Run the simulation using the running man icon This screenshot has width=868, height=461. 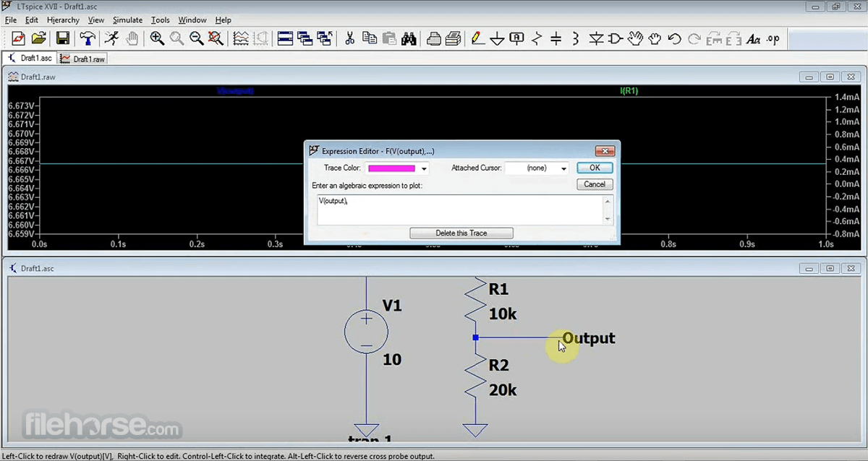point(111,38)
